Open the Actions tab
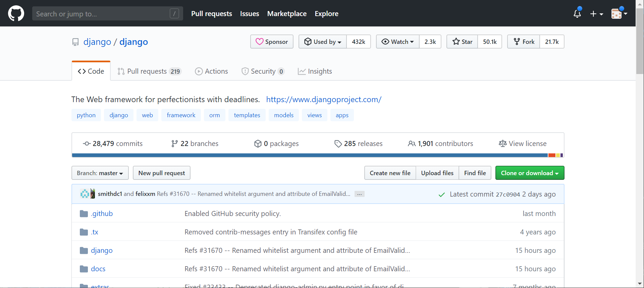Screen dimensions: 644x288 (x=211, y=71)
